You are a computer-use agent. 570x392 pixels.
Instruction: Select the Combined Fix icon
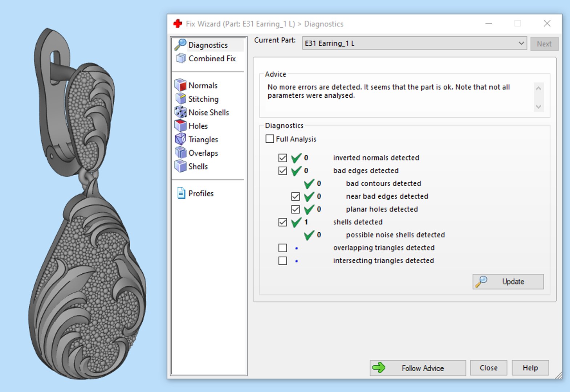(x=180, y=58)
